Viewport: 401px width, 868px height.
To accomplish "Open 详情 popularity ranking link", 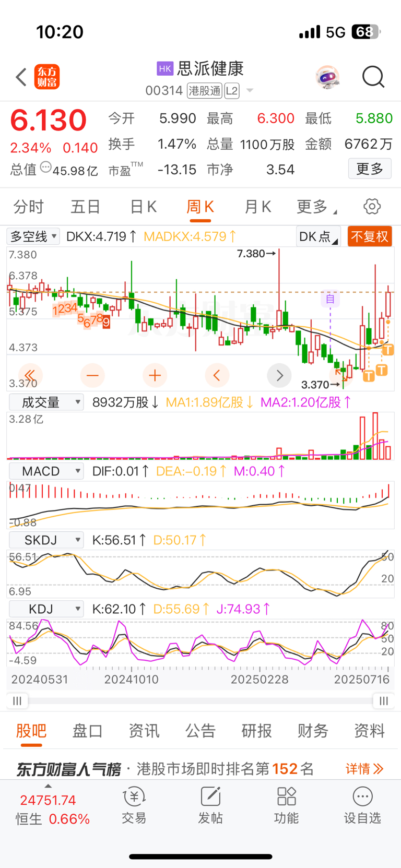I will click(x=364, y=768).
